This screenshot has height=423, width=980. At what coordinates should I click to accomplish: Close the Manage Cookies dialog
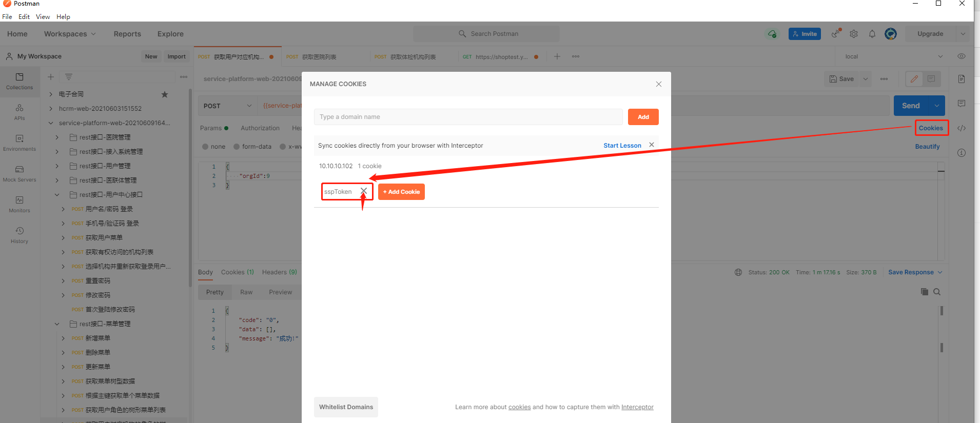[x=659, y=84]
